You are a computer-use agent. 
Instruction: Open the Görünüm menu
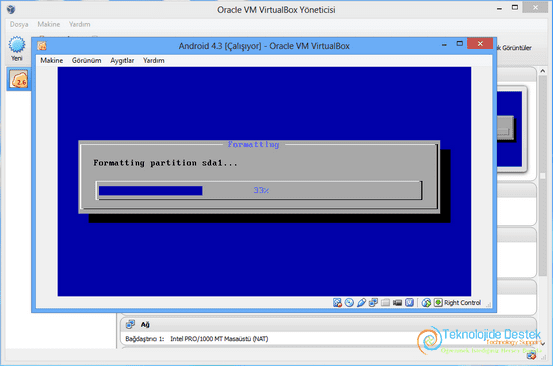pos(86,60)
